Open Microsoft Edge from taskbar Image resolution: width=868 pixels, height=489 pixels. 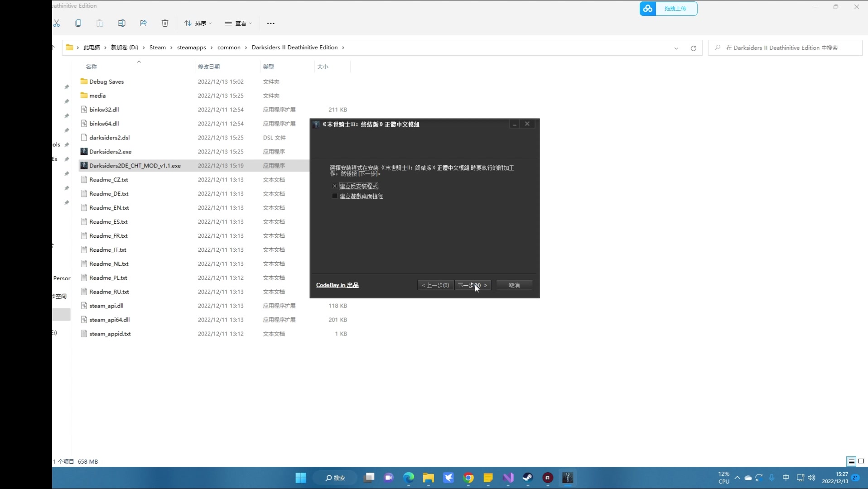point(409,478)
